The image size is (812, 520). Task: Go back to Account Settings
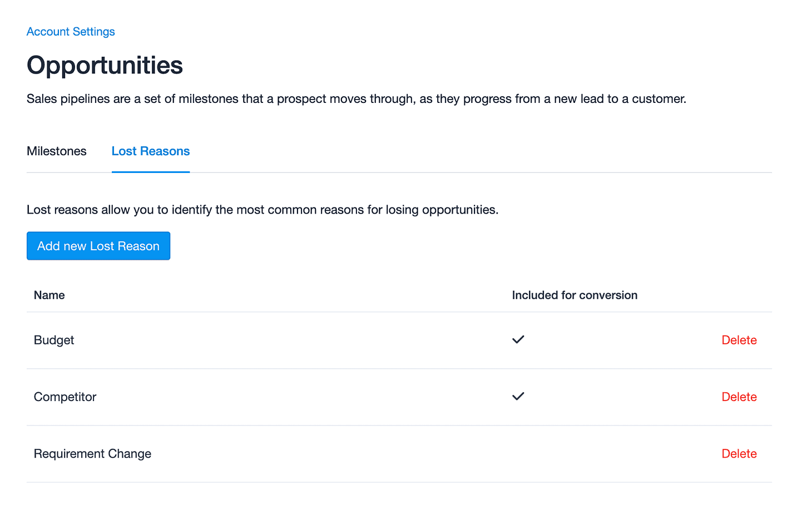71,32
